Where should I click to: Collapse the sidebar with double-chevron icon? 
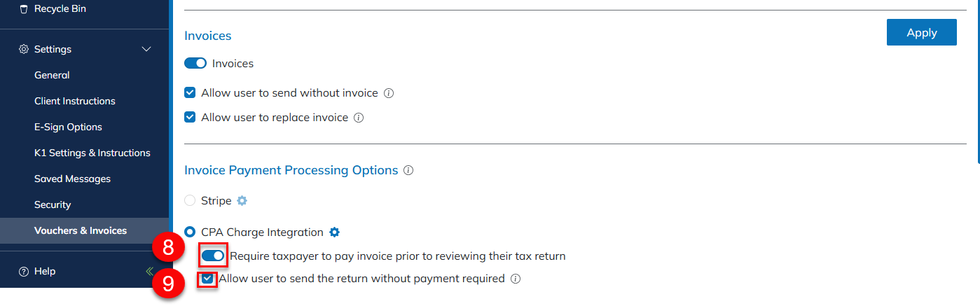click(x=149, y=272)
